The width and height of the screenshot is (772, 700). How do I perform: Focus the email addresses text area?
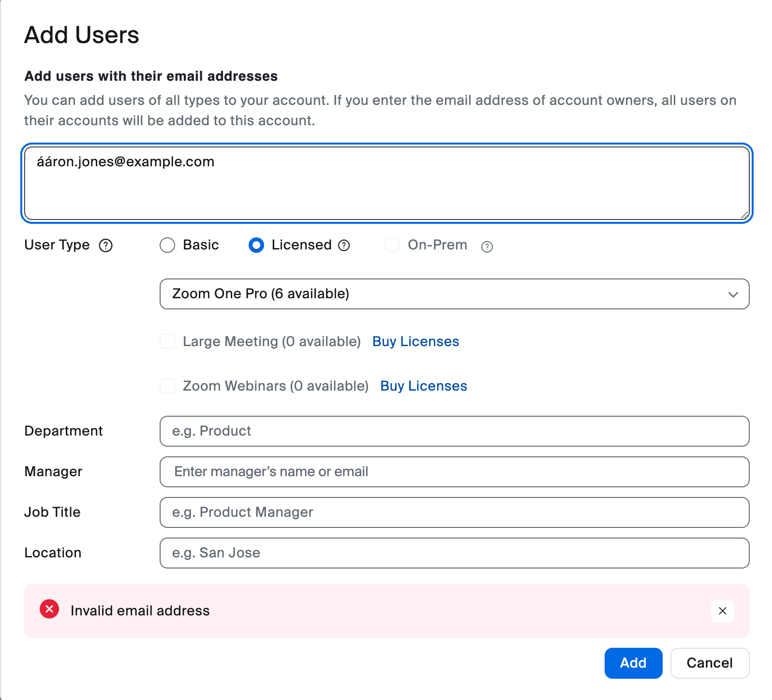[386, 184]
